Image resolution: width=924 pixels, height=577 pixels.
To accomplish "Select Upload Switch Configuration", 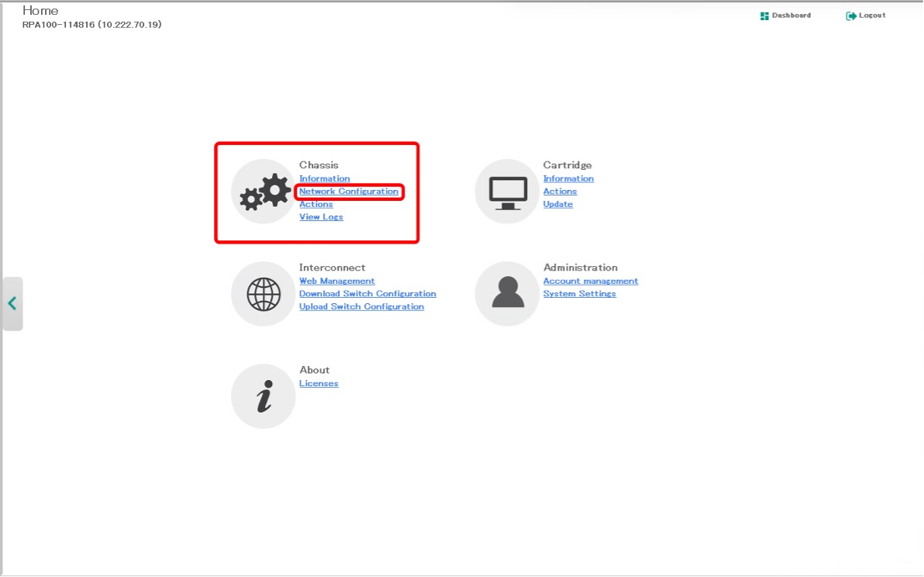I will pos(361,306).
